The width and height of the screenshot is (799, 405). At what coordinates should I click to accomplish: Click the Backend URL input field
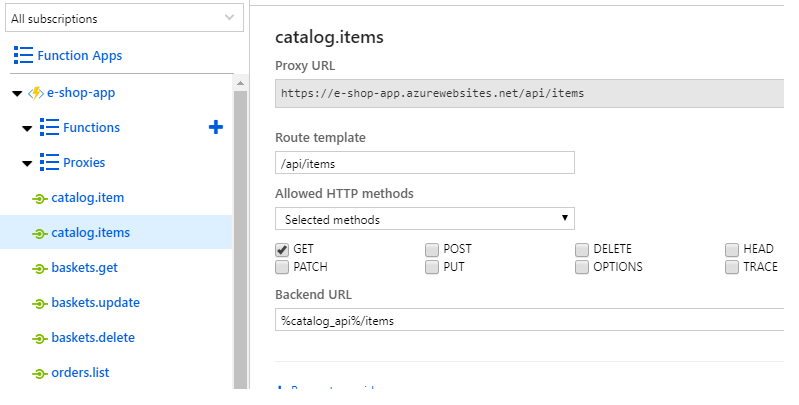coord(530,320)
